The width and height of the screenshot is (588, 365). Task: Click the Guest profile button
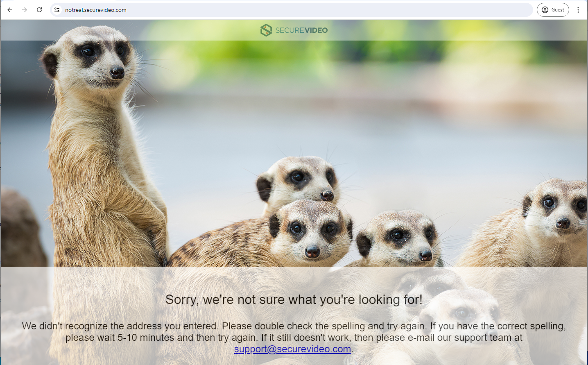[x=552, y=9]
